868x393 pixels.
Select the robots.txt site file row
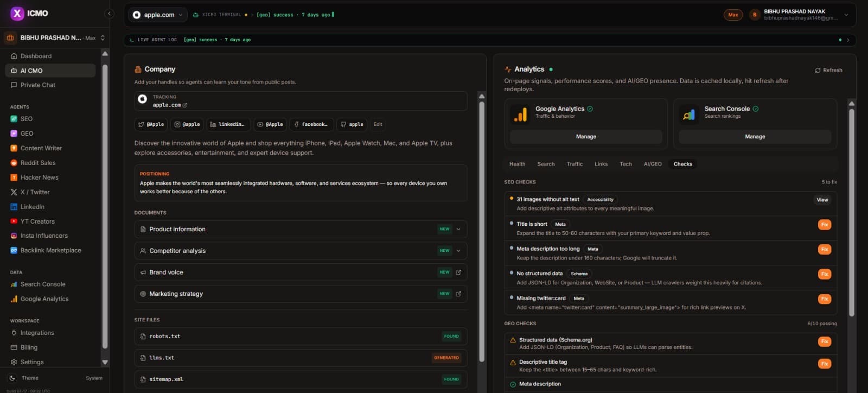[x=301, y=337]
